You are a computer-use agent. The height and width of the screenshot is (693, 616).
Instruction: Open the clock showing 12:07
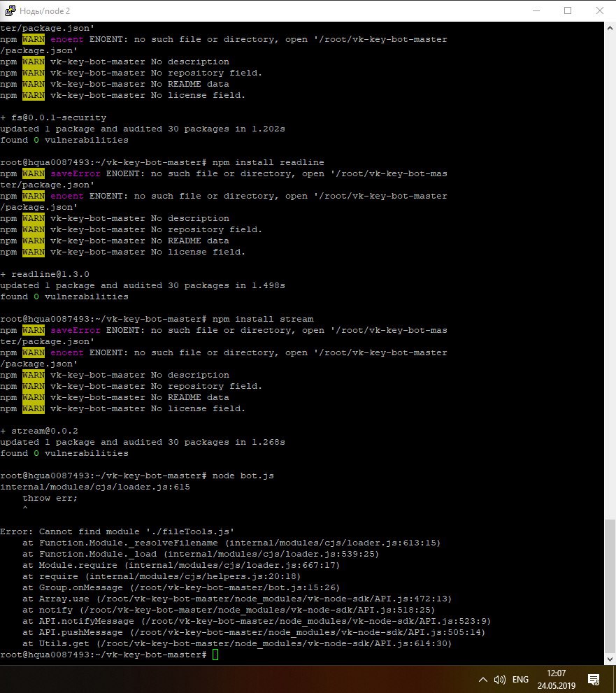tap(557, 673)
